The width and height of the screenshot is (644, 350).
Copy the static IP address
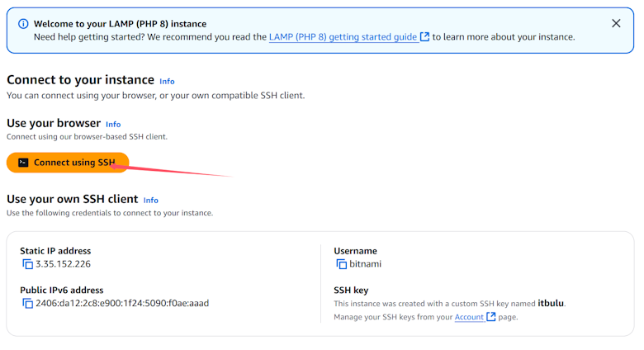point(27,264)
